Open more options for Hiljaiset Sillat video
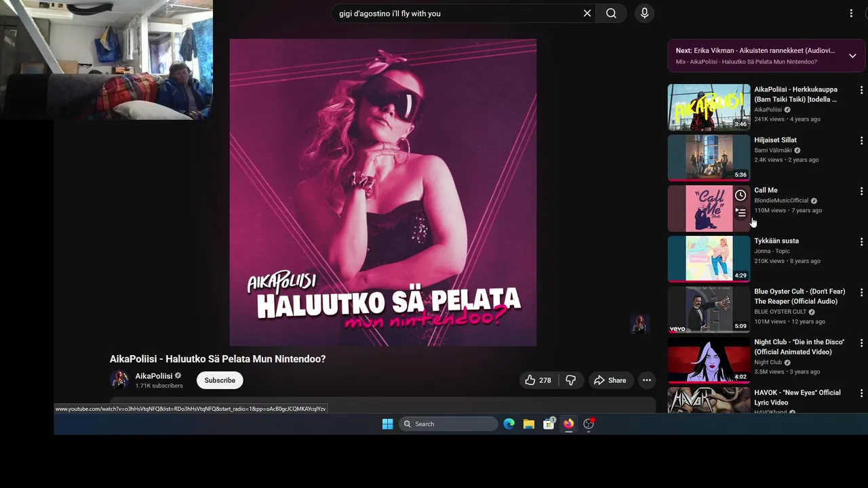Viewport: 868px width, 488px height. click(x=862, y=141)
